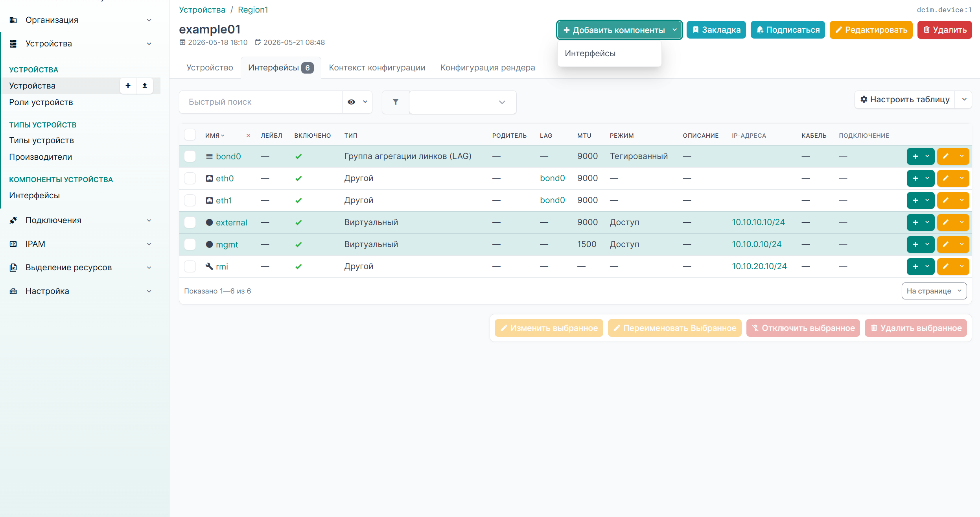Image resolution: width=980 pixels, height=517 pixels.
Task: Open the Настроить таблицу button
Action: [x=905, y=100]
